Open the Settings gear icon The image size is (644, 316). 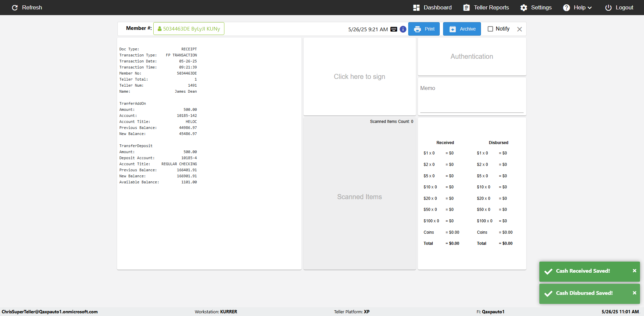(524, 7)
